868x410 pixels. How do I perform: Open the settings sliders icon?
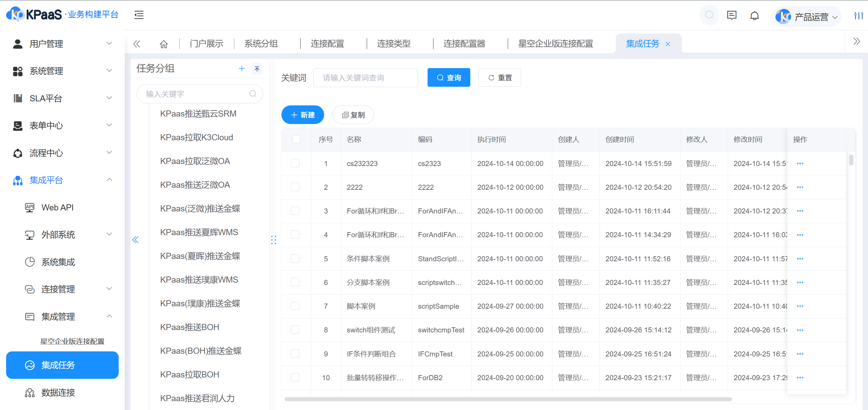coord(859,16)
